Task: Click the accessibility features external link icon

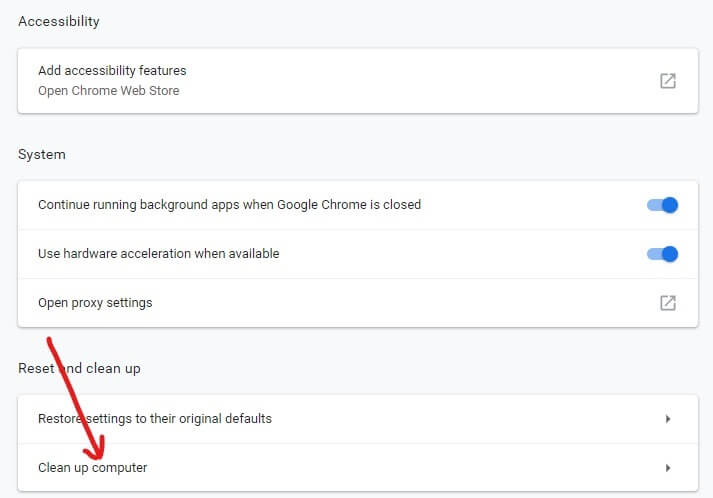Action: click(x=668, y=81)
